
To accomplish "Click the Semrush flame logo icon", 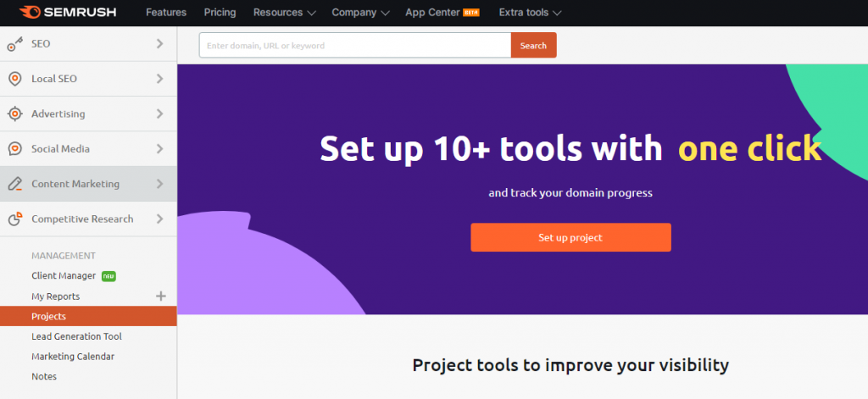I will [30, 12].
